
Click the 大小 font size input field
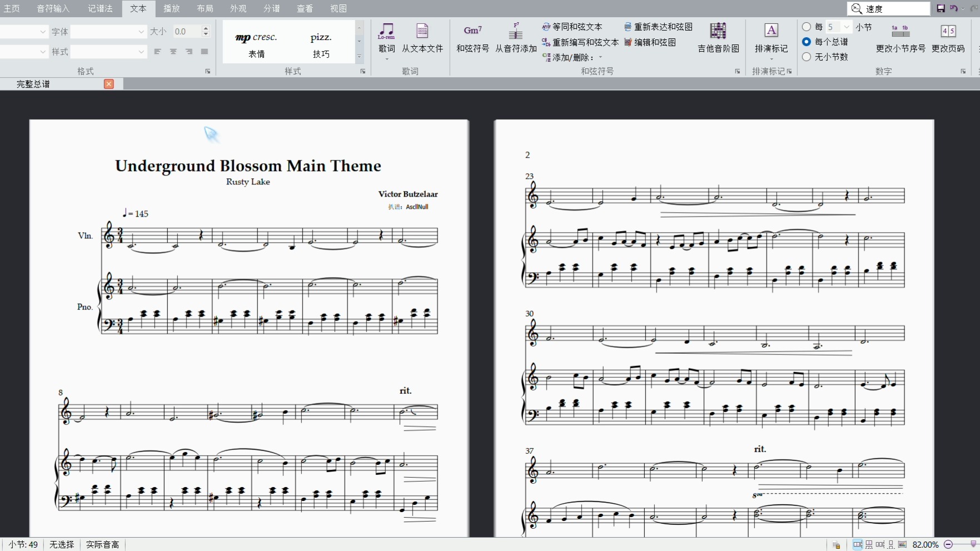click(x=187, y=32)
